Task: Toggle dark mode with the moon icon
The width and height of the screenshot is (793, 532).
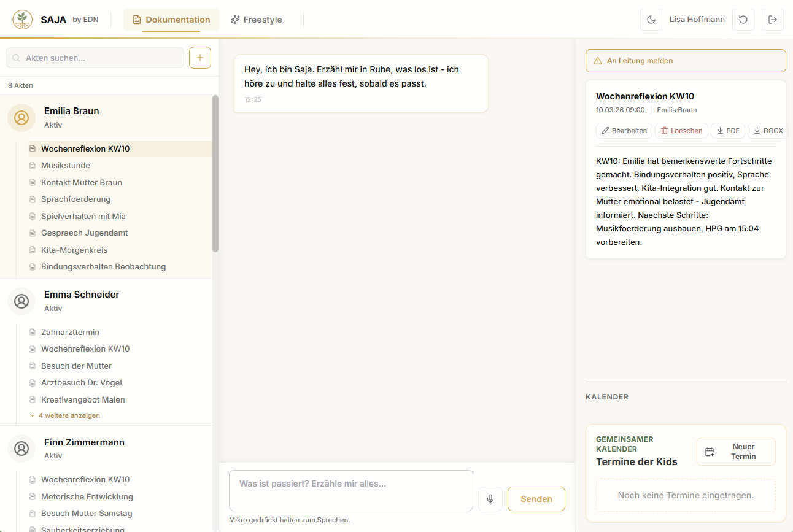Action: point(651,20)
